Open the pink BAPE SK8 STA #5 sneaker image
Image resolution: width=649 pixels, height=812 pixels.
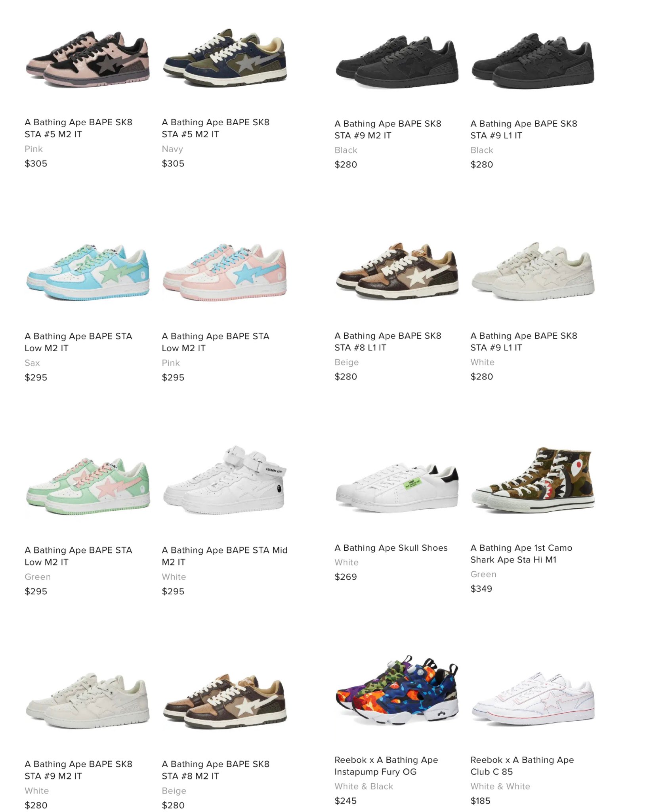click(88, 59)
